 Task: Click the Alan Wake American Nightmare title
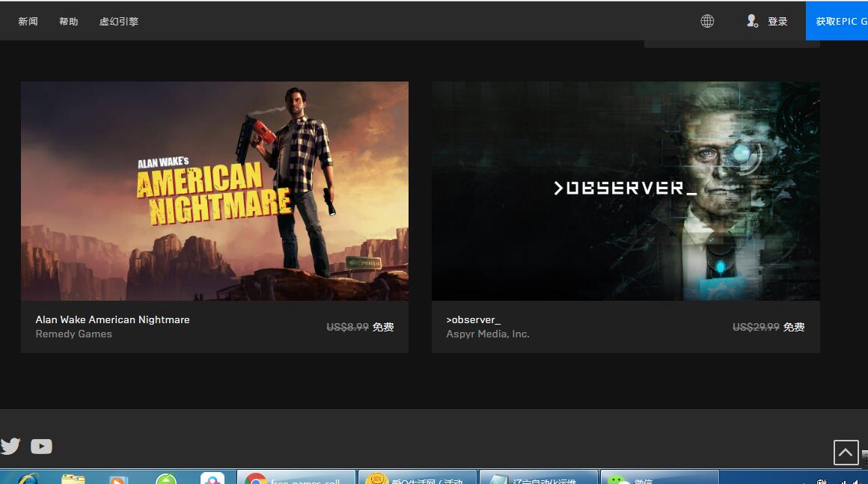coord(112,319)
